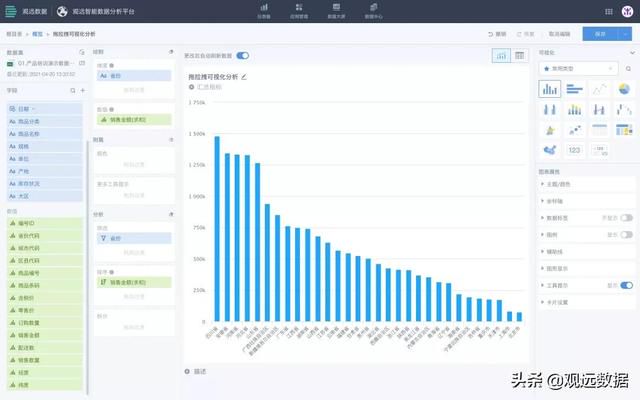Toggle the auto-refresh data switch above chart
This screenshot has height=400, width=640.
point(243,56)
